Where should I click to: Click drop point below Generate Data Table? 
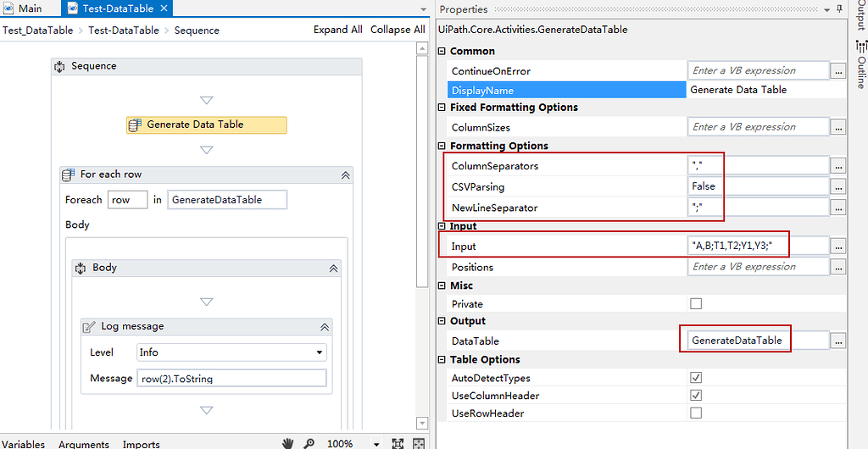click(x=207, y=150)
